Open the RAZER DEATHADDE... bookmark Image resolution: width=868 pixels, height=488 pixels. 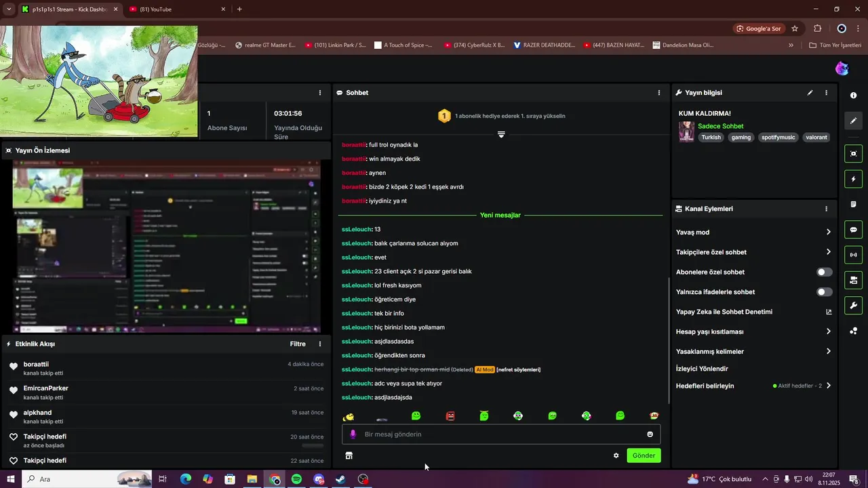544,45
